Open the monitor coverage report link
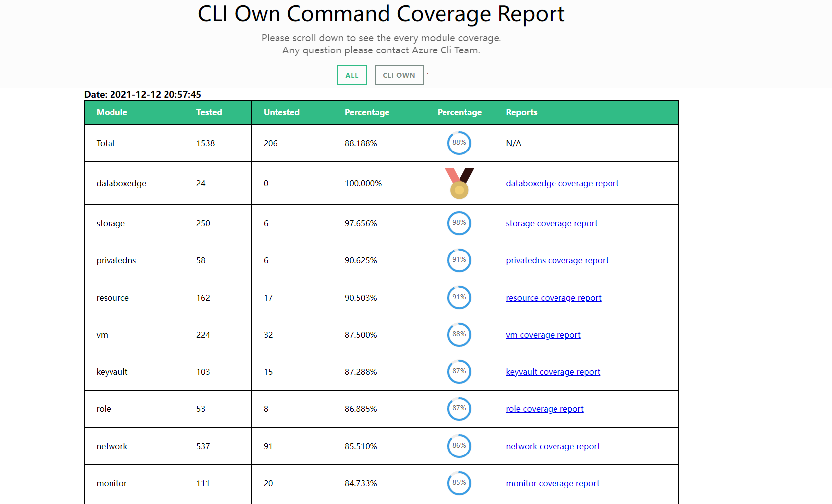 [553, 483]
